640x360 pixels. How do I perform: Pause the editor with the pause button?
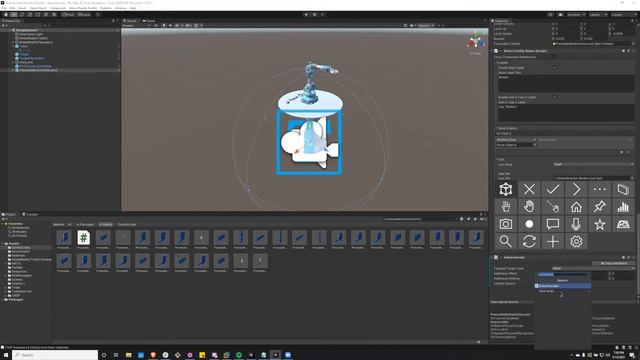(x=314, y=15)
